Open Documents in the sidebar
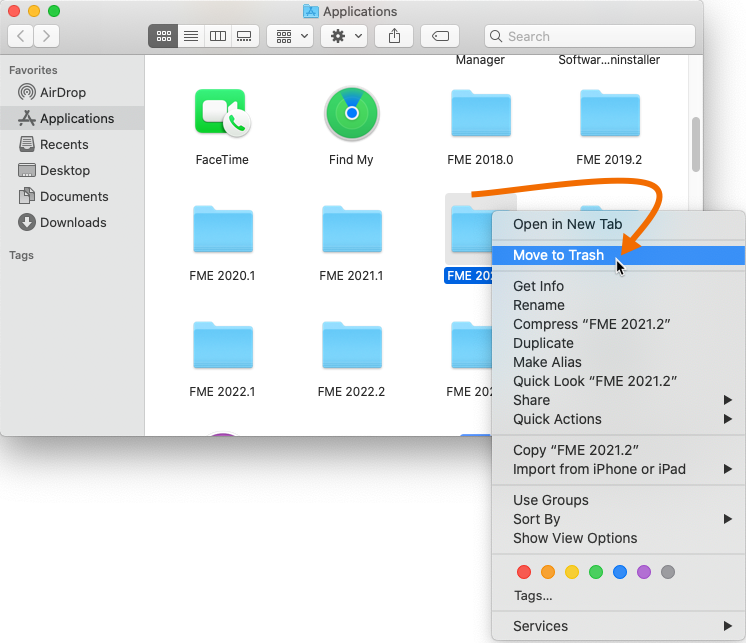 72,196
